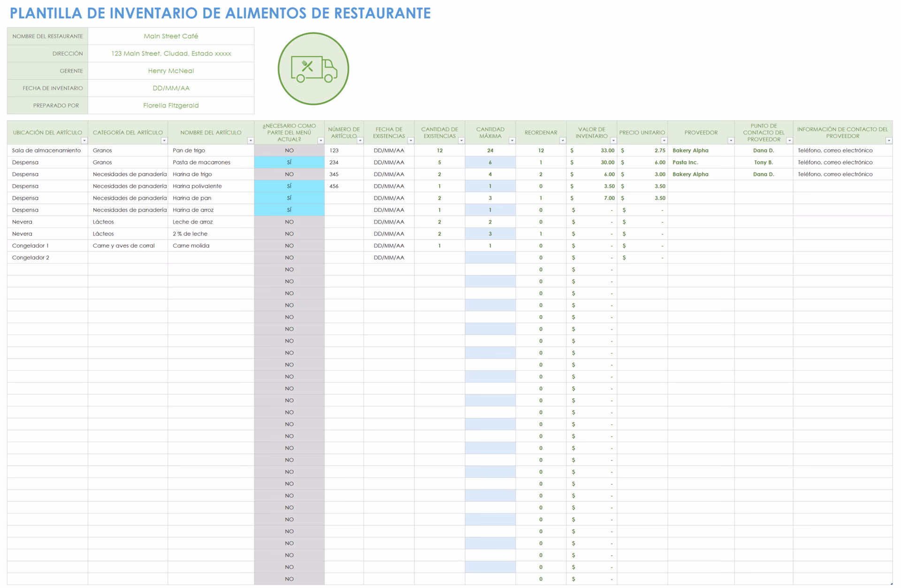Select the Main Street Café name cell
This screenshot has width=901, height=588.
pyautogui.click(x=171, y=36)
